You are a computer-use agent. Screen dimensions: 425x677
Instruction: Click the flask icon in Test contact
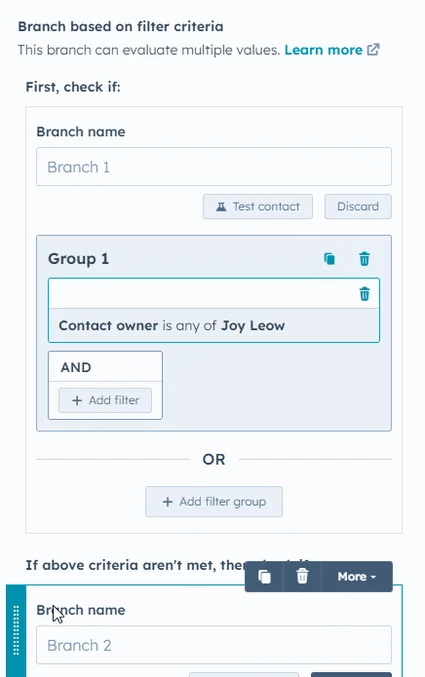tap(221, 207)
